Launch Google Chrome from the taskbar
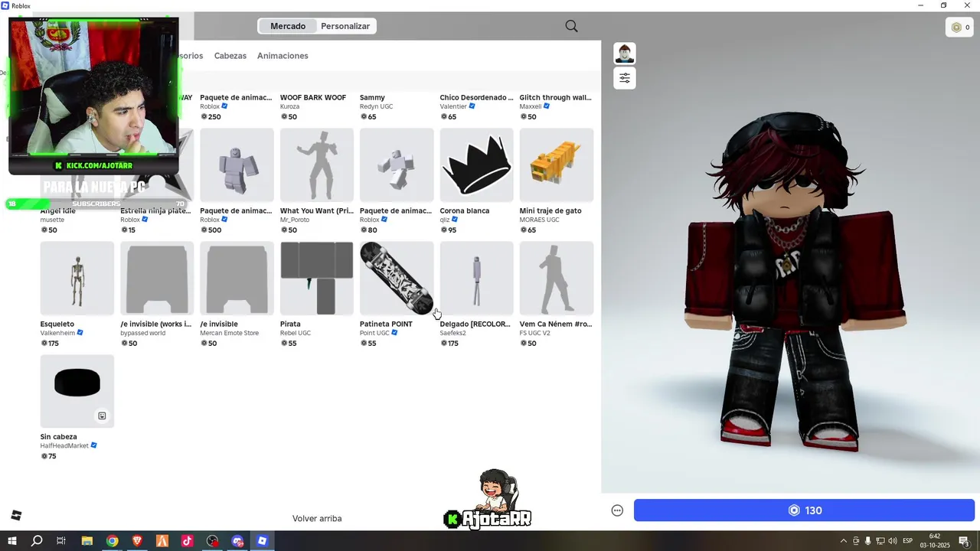980x551 pixels. [112, 541]
